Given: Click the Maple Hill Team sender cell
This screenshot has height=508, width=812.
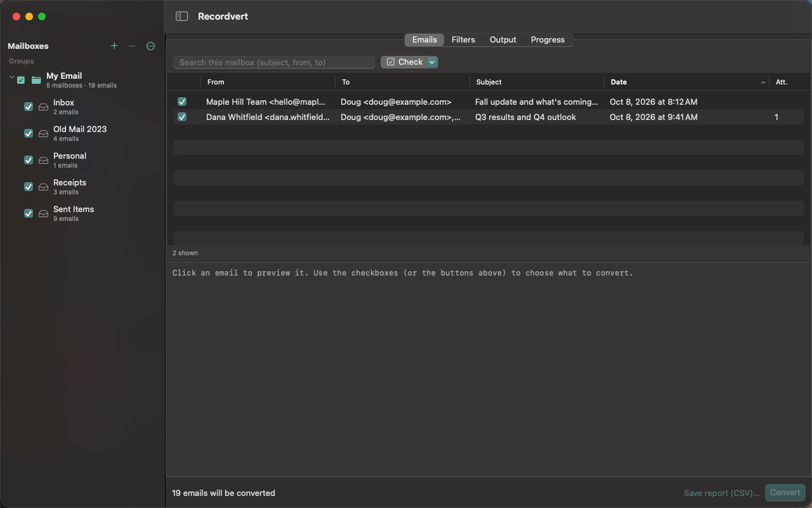Looking at the screenshot, I should pyautogui.click(x=266, y=102).
